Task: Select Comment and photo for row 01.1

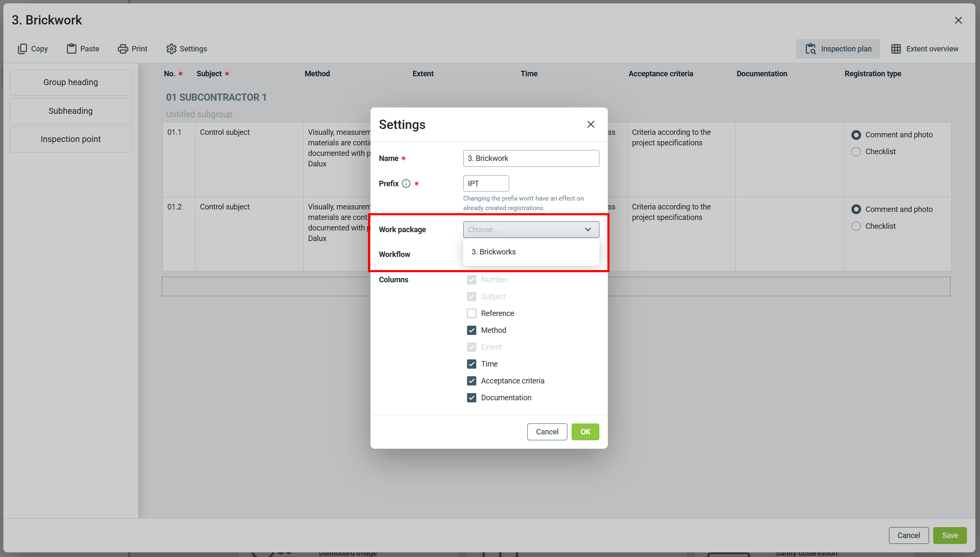Action: pos(856,135)
